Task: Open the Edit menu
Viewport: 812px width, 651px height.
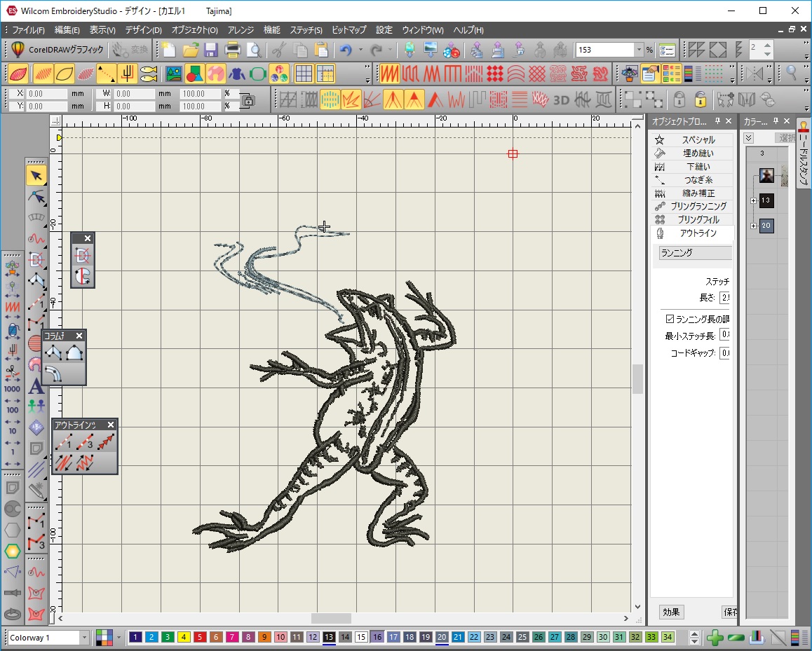Action: (67, 30)
